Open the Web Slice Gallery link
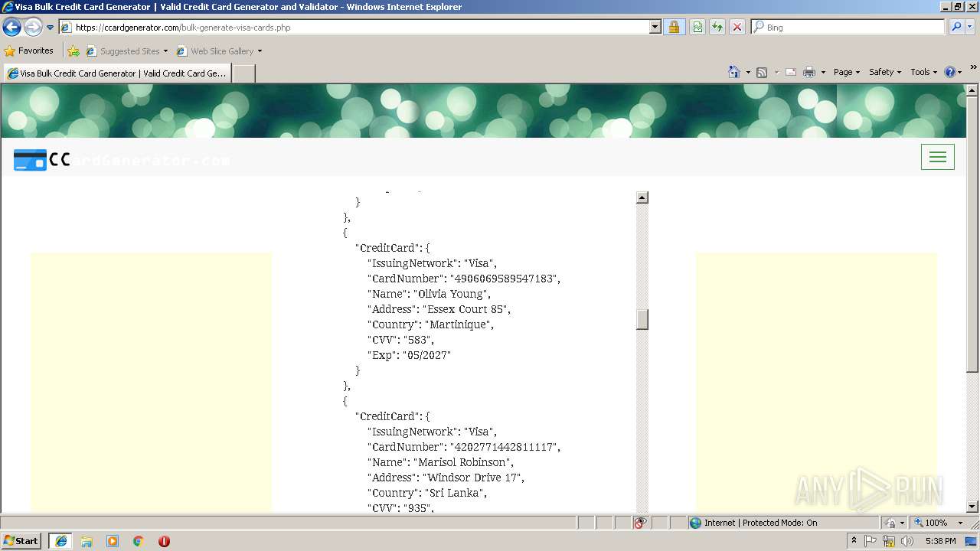Viewport: 980px width, 551px height. pyautogui.click(x=219, y=51)
